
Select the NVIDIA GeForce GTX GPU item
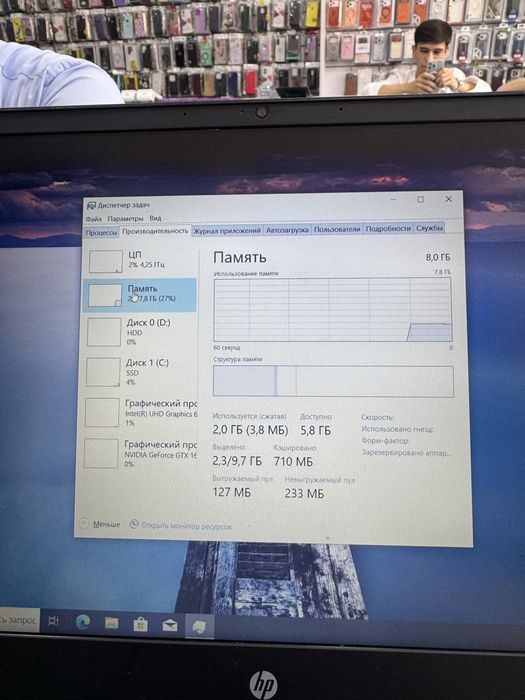point(140,454)
